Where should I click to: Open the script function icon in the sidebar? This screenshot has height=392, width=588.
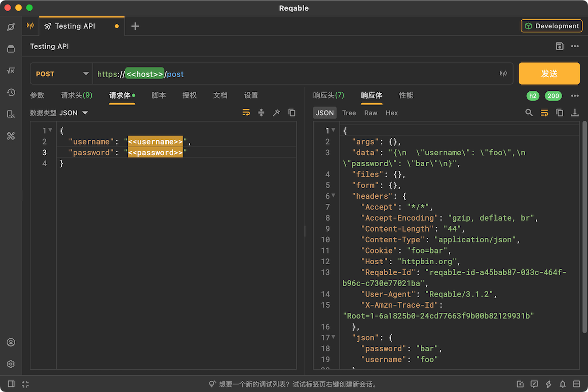(x=11, y=70)
